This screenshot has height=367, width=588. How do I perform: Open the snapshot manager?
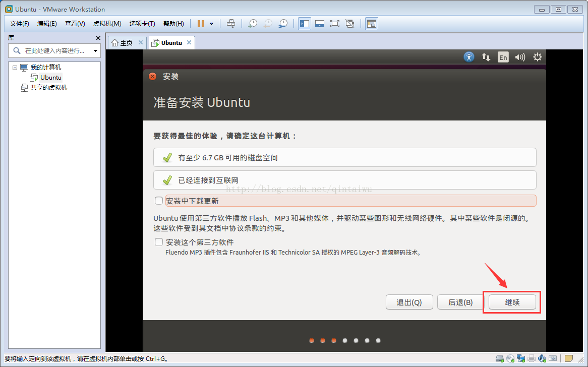(283, 24)
